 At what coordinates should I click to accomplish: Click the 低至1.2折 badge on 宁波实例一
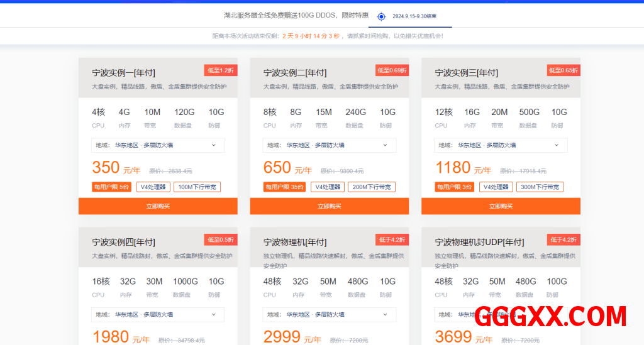[221, 70]
